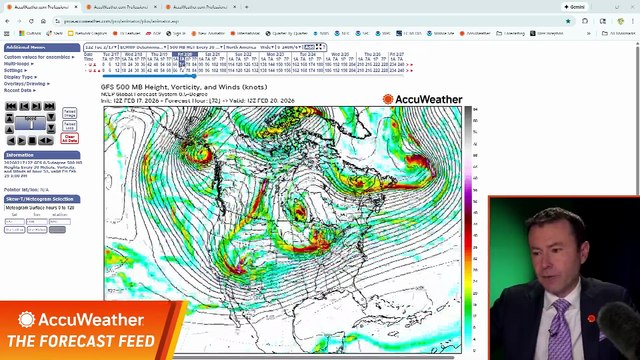Open the 500 MB parameter dropdown

pyautogui.click(x=196, y=47)
